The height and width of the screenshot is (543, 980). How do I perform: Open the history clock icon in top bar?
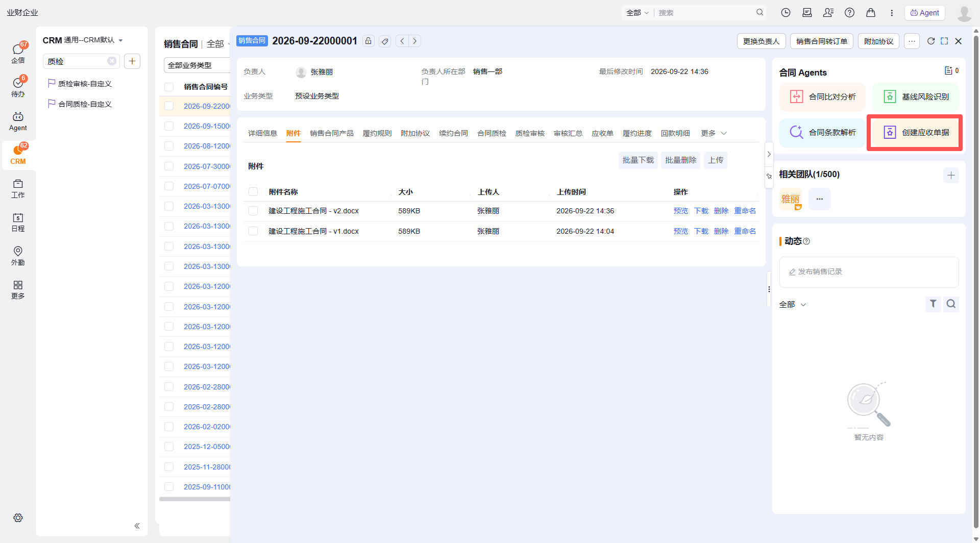[x=786, y=13]
